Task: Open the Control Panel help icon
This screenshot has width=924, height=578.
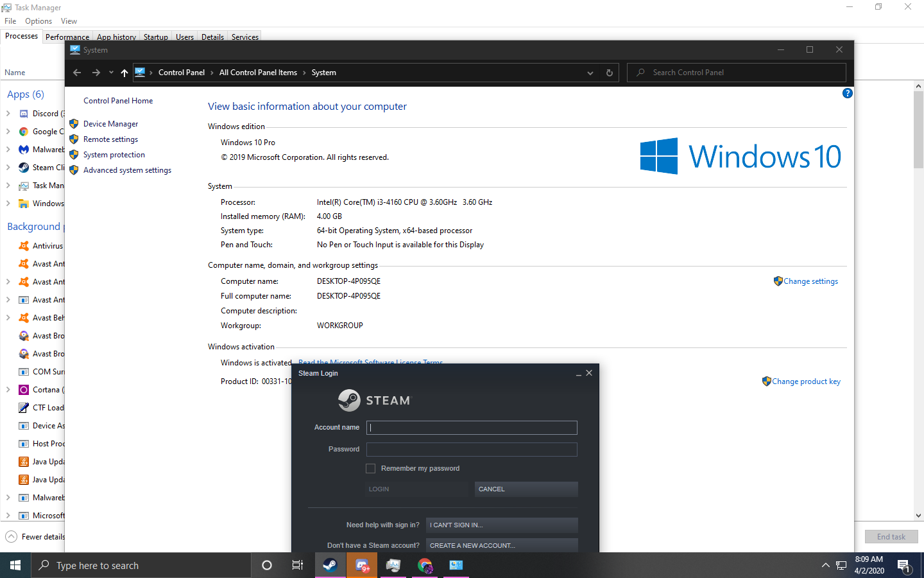Action: tap(847, 93)
